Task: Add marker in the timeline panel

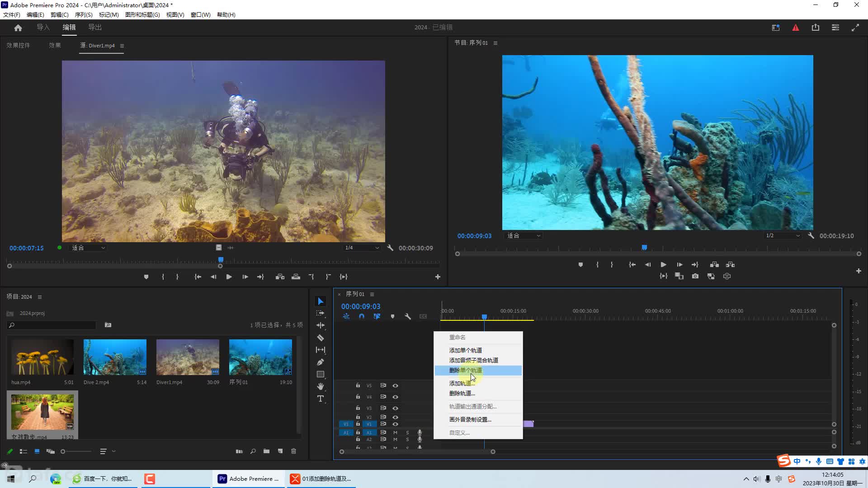Action: click(392, 316)
